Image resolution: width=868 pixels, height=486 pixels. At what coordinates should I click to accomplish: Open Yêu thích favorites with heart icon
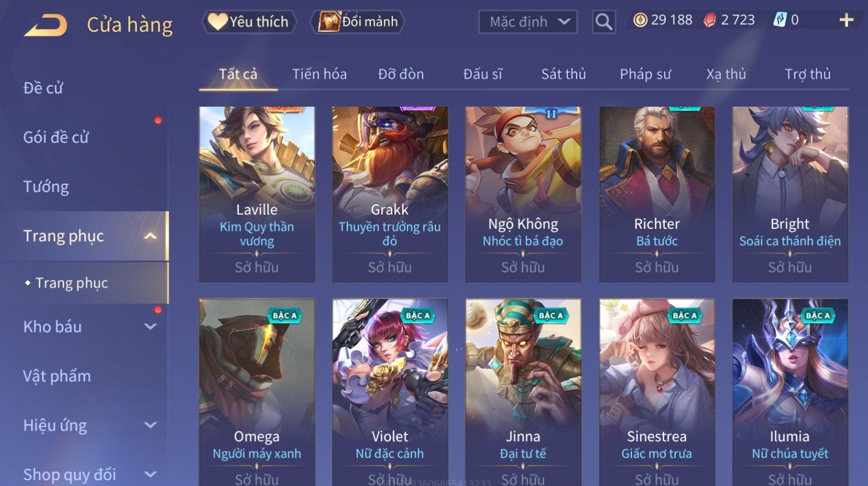click(x=249, y=22)
